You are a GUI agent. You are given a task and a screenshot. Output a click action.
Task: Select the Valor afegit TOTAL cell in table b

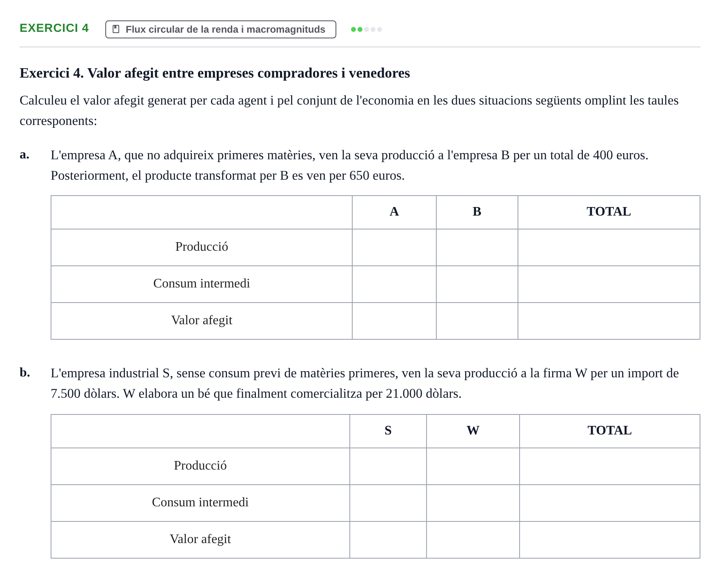(x=610, y=540)
